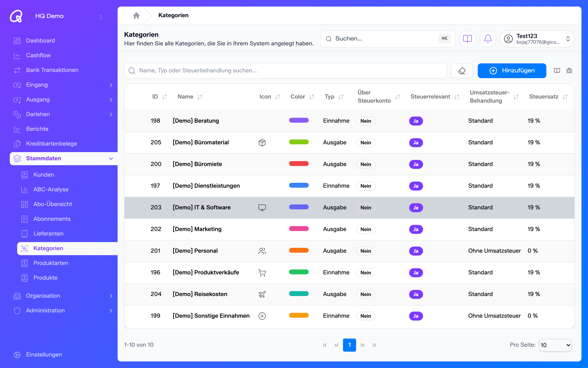Focus the Name, Typ oder Steuerbehandlung search field
The width and height of the screenshot is (588, 368).
pos(286,71)
